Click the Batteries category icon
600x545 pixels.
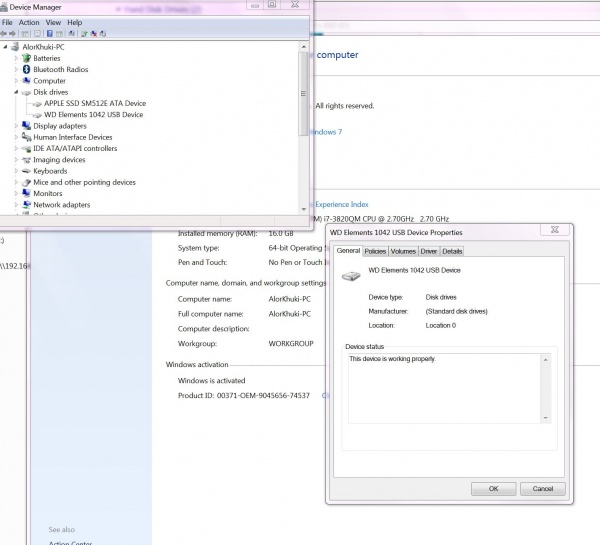[26, 58]
